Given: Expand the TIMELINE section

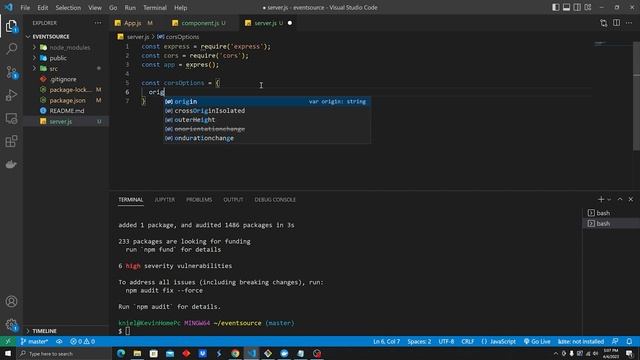Looking at the screenshot, I should click(65, 331).
